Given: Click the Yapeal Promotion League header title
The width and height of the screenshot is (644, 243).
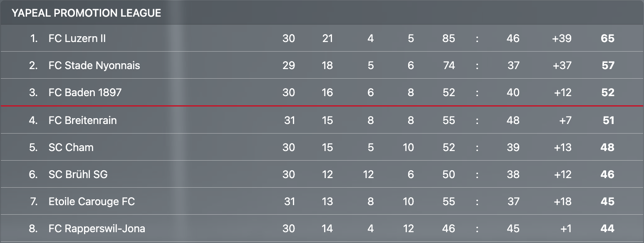Looking at the screenshot, I should (x=86, y=13).
